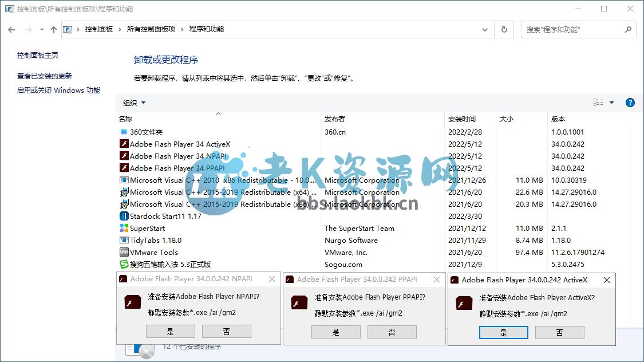
Task: Click 是 in the ActiveX dialog
Action: [504, 332]
